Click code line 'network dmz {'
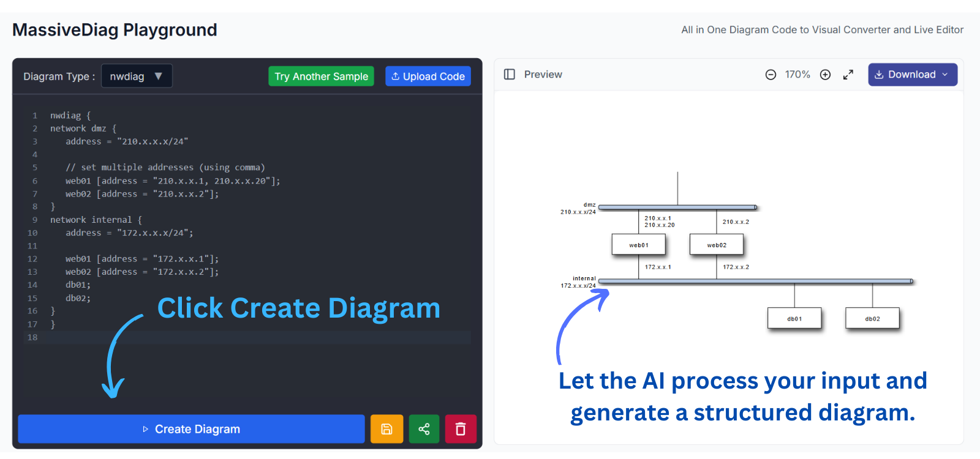This screenshot has height=459, width=980. (x=83, y=129)
